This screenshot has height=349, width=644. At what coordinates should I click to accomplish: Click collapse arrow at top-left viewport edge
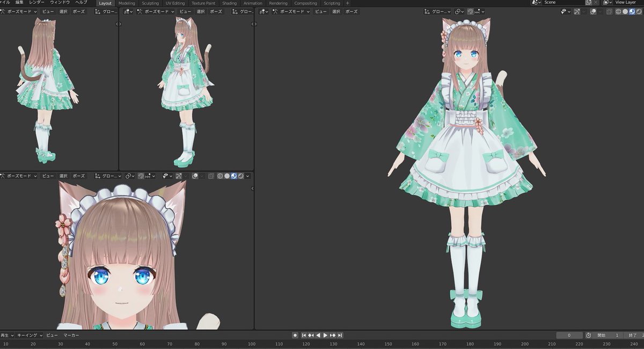pos(119,24)
